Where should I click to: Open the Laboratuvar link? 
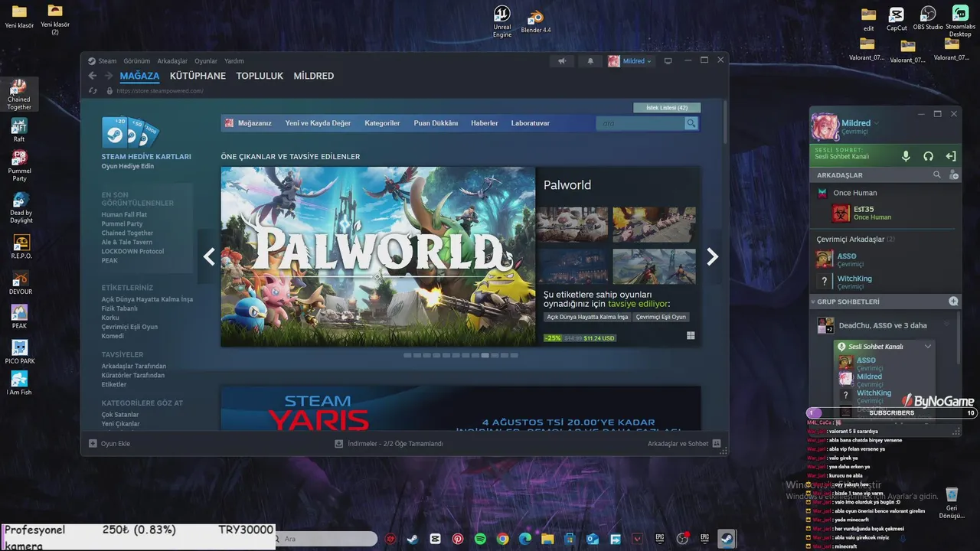coord(531,123)
